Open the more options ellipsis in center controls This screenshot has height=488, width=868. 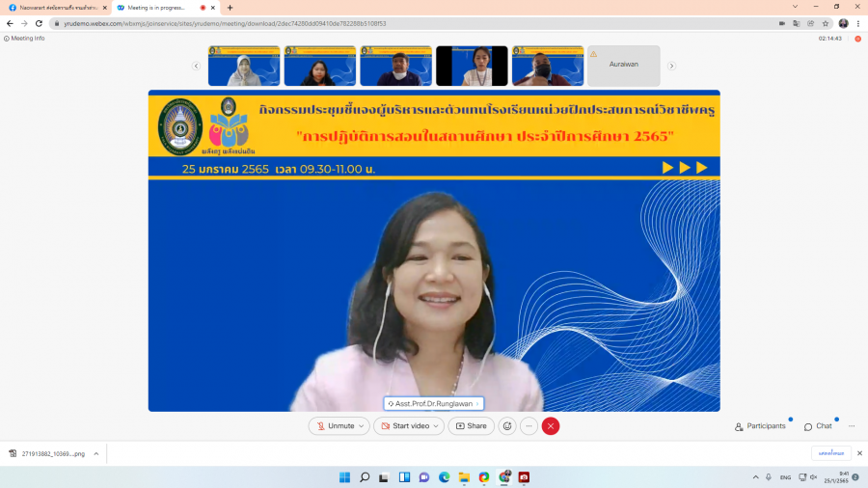(x=529, y=425)
